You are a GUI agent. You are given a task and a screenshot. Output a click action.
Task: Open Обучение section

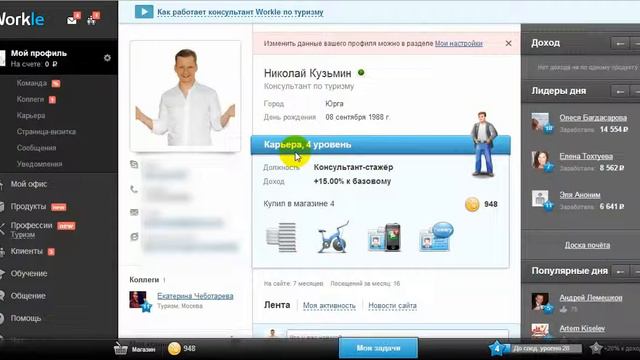(29, 273)
